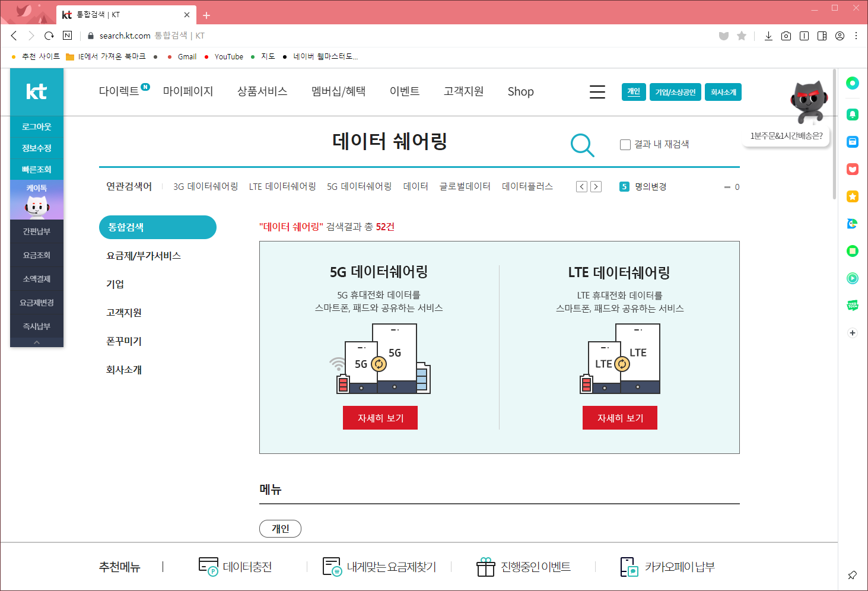Add sidebar panel with plus icon
868x591 pixels.
coord(853,333)
